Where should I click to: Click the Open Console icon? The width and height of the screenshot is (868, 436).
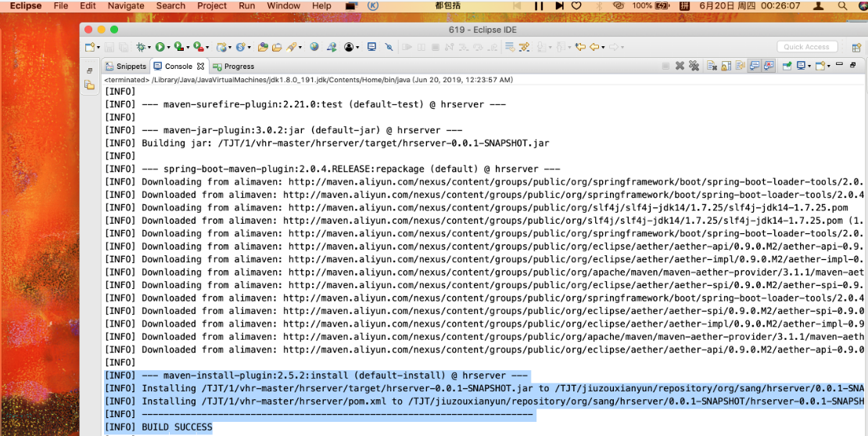pos(820,66)
